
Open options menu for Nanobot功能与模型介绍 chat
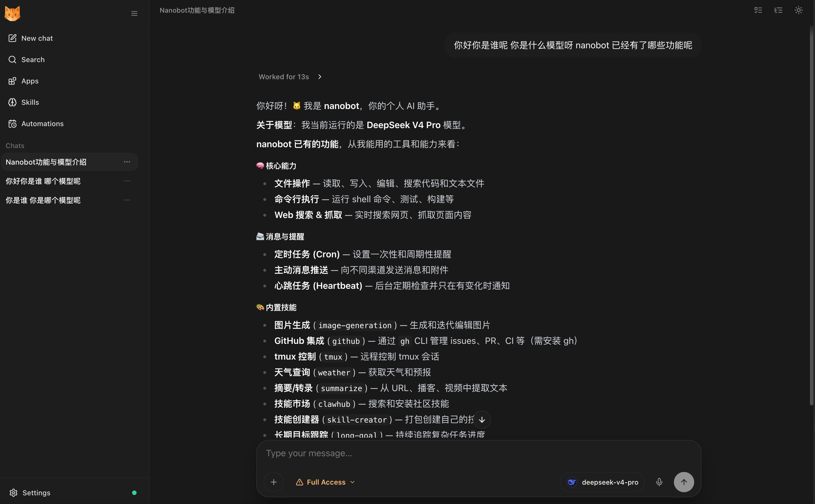pos(127,162)
